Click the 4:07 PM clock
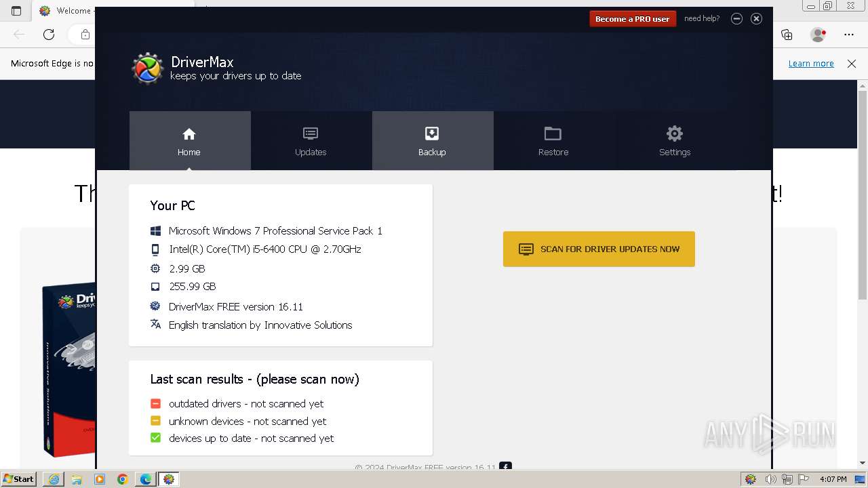 [x=833, y=479]
